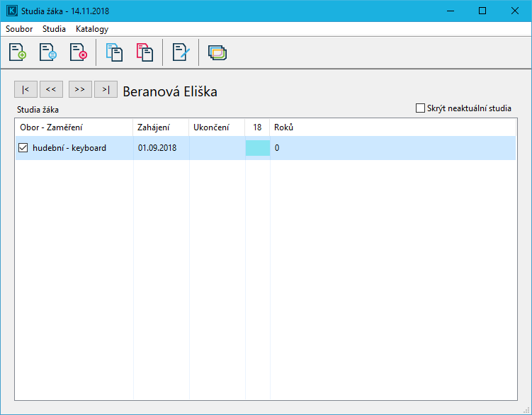Go to the next student with >> button
The width and height of the screenshot is (532, 415).
click(x=80, y=89)
